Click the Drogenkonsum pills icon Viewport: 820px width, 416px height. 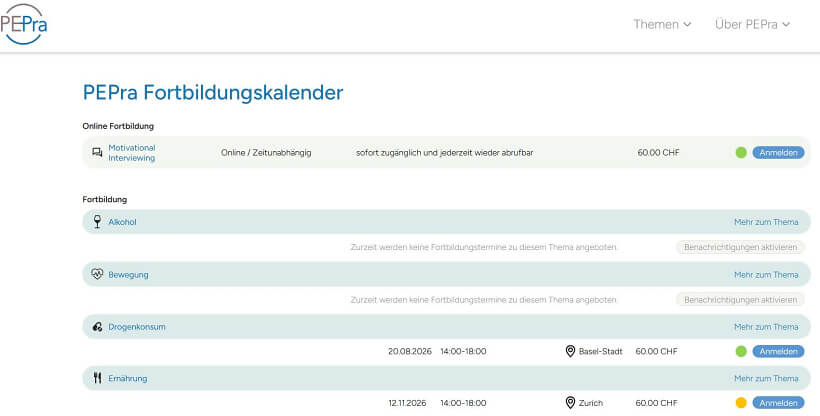tap(97, 327)
